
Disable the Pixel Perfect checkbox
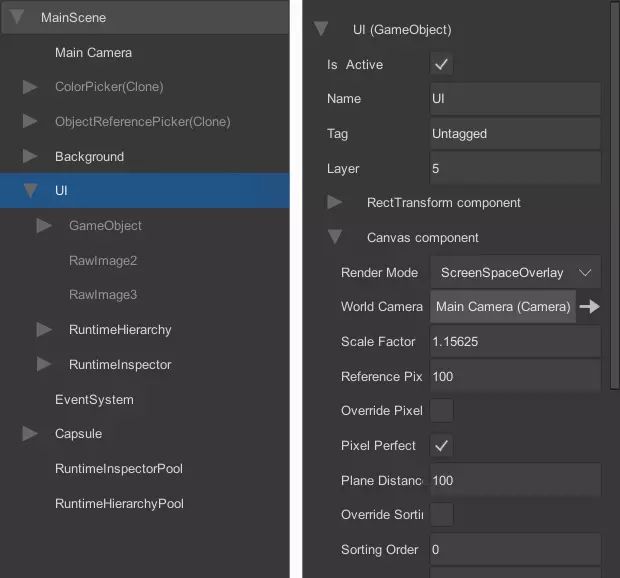pyautogui.click(x=441, y=446)
